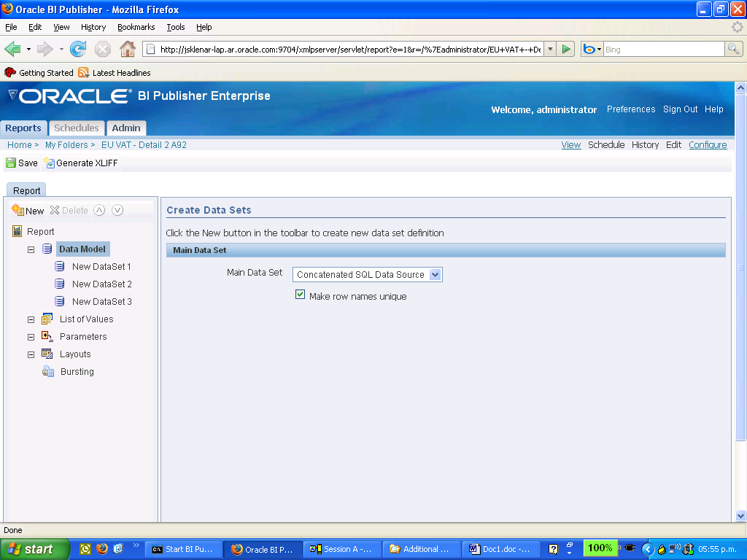
Task: Click the Latest Headlines RSS icon
Action: point(84,72)
